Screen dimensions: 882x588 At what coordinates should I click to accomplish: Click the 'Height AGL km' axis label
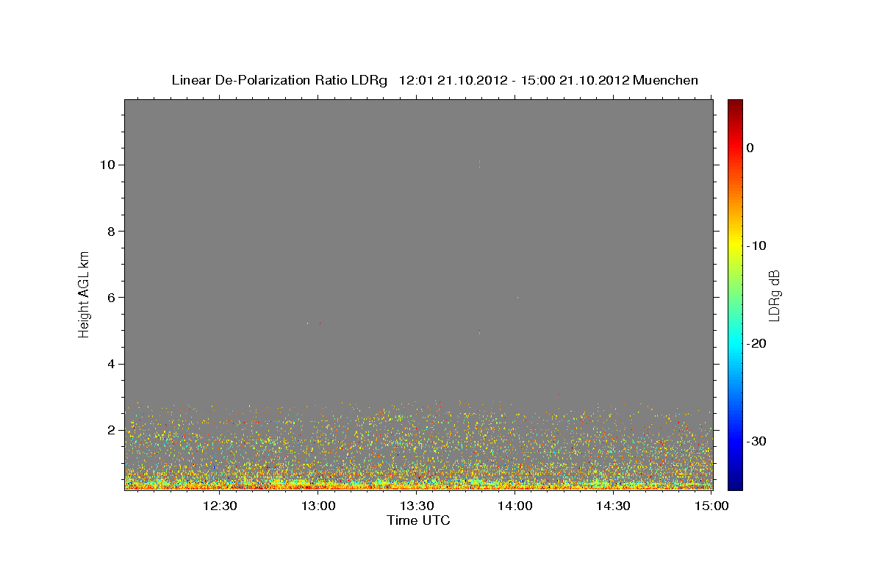(85, 294)
